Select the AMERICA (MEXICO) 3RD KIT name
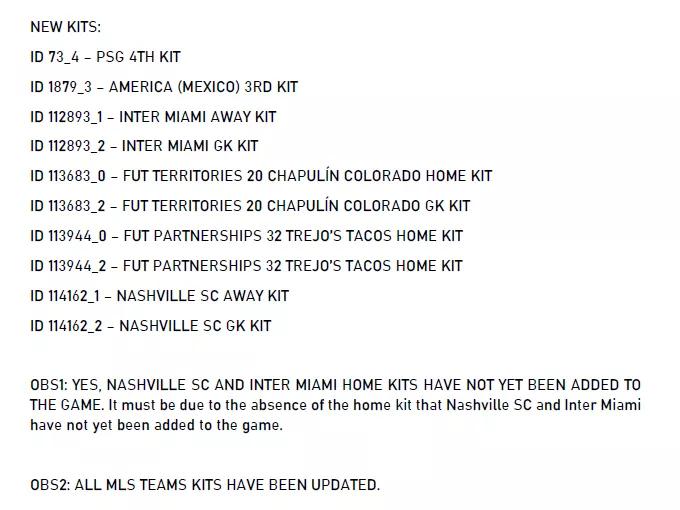 [x=203, y=87]
